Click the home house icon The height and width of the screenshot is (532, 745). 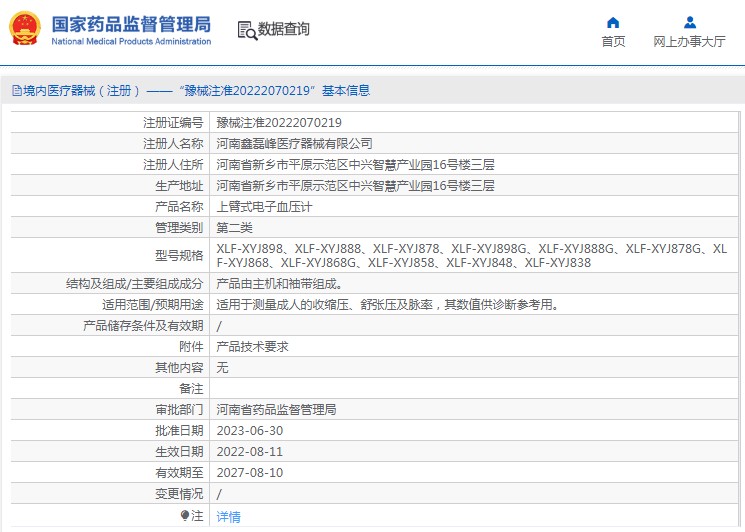[x=613, y=22]
